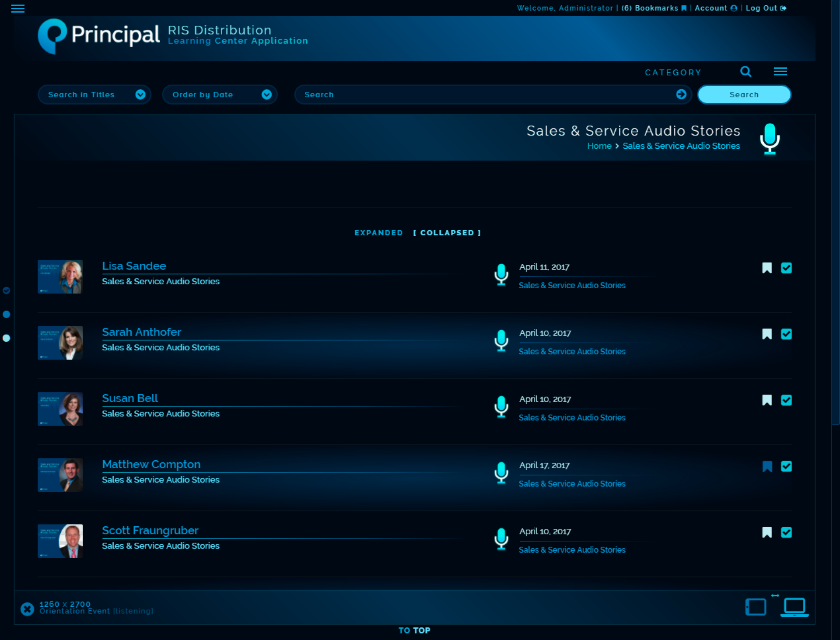Open the Matthew Compton title link
The image size is (840, 640).
click(151, 464)
